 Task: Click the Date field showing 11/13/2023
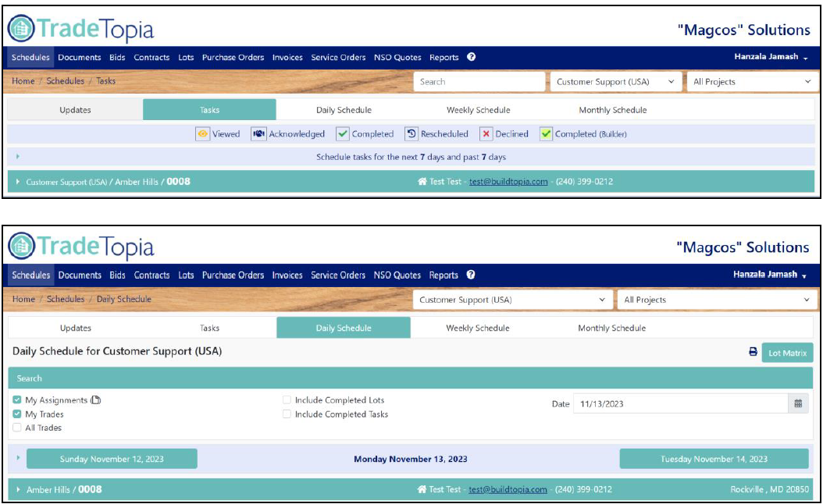coord(681,404)
